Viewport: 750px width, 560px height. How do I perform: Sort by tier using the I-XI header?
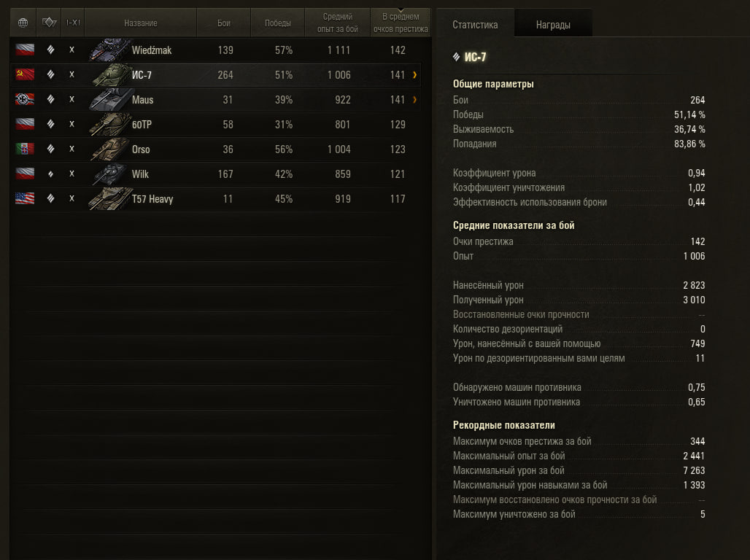(73, 23)
